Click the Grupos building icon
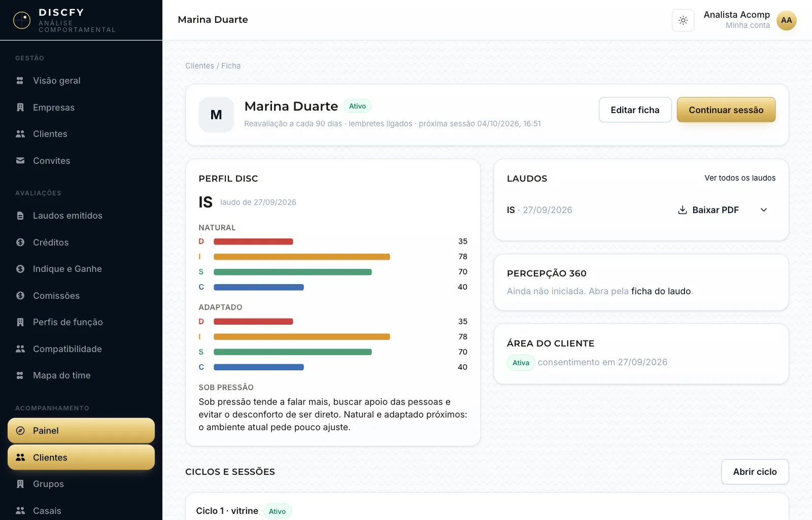This screenshot has height=520, width=812. [20, 484]
